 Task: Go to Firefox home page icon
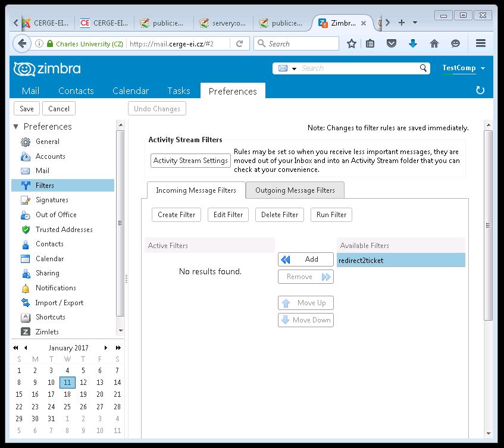[434, 43]
